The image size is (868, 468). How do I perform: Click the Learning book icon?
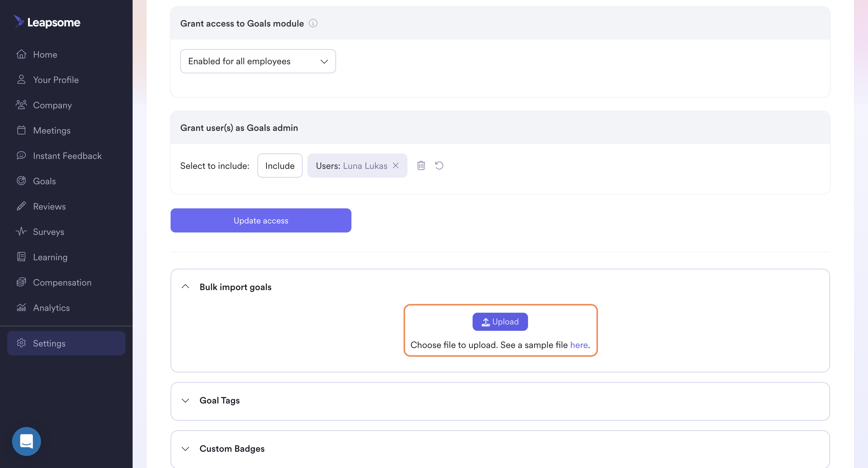(x=21, y=257)
